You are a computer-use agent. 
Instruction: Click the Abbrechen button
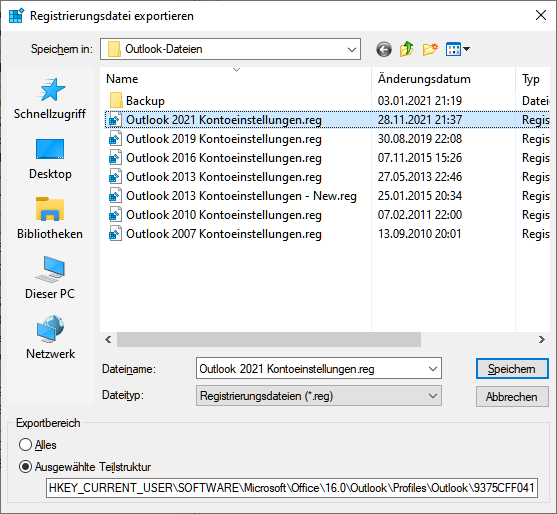coord(512,396)
